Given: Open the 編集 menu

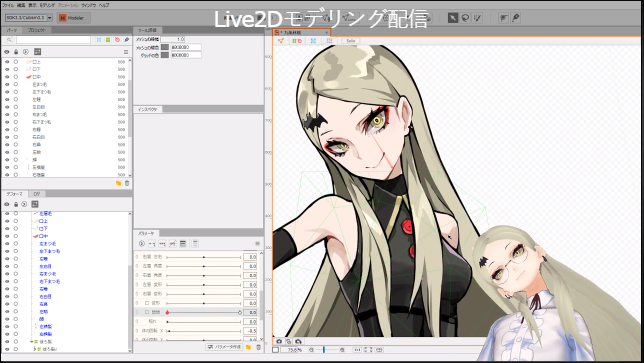Looking at the screenshot, I should (21, 5).
